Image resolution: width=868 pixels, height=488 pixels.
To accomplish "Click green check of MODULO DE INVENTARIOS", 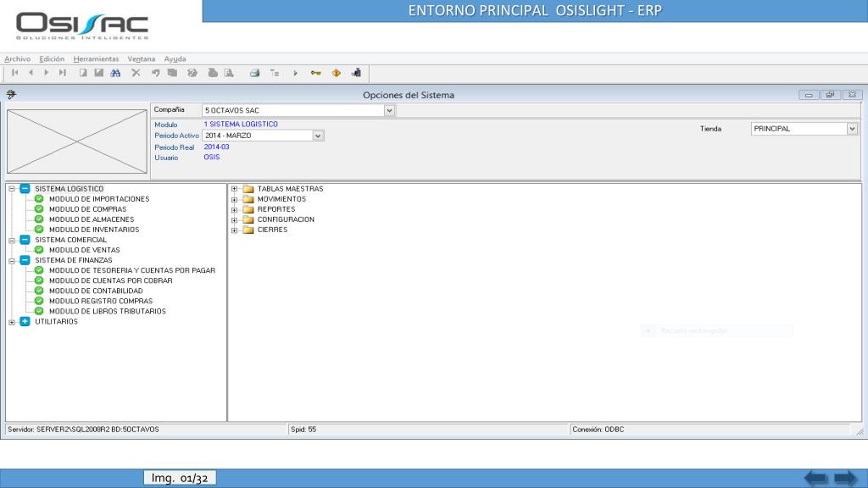I will [x=39, y=230].
